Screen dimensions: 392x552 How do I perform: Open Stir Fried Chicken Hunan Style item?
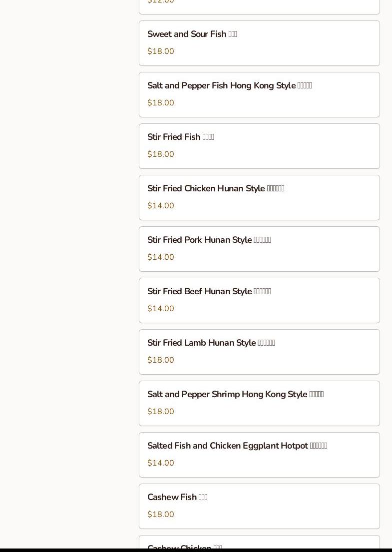coord(215,189)
